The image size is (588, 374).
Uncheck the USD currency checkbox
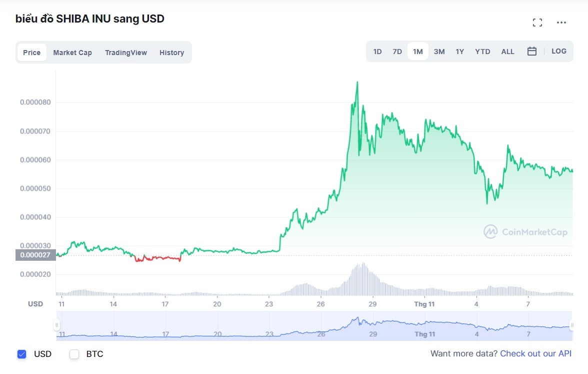[21, 354]
